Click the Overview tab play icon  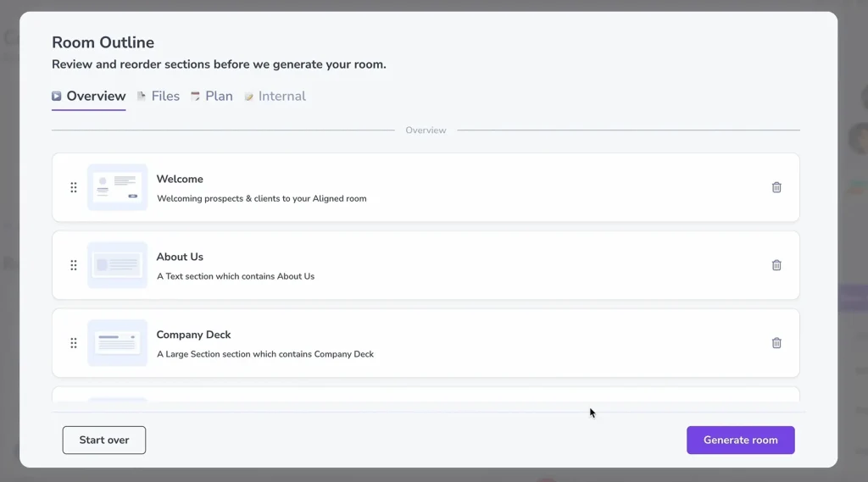(57, 97)
